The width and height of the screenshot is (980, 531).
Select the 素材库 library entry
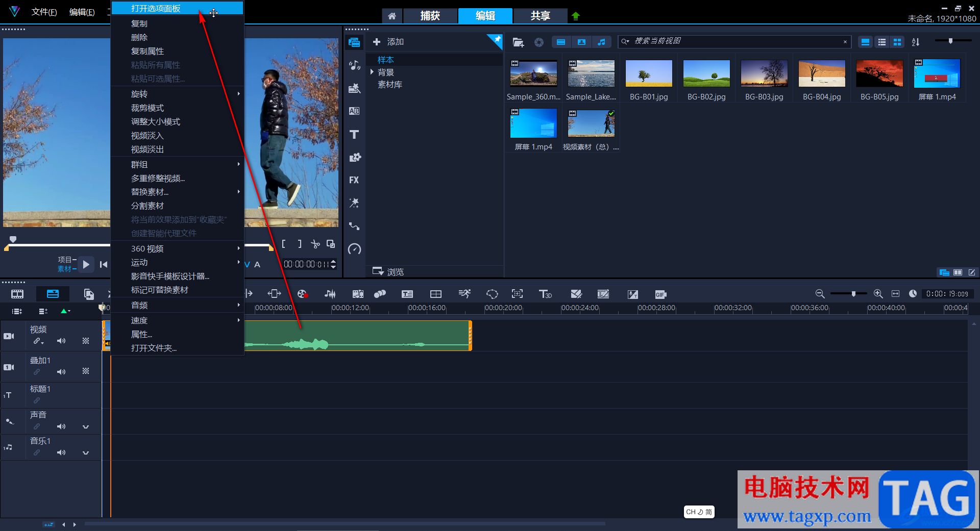coord(390,84)
